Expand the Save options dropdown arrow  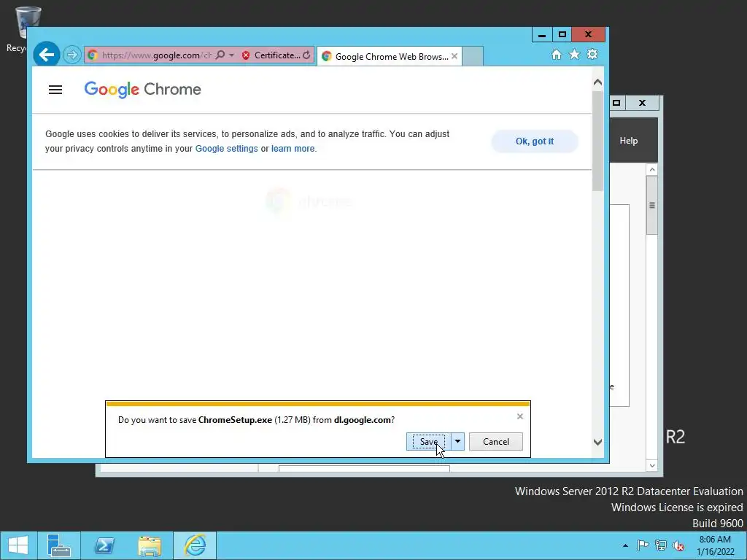(457, 442)
